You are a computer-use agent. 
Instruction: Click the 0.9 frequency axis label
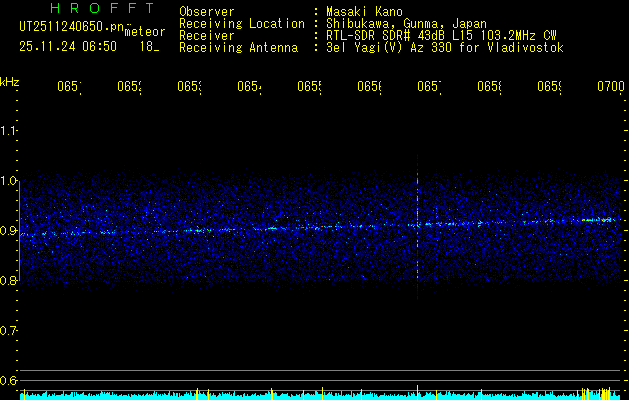pyautogui.click(x=8, y=231)
